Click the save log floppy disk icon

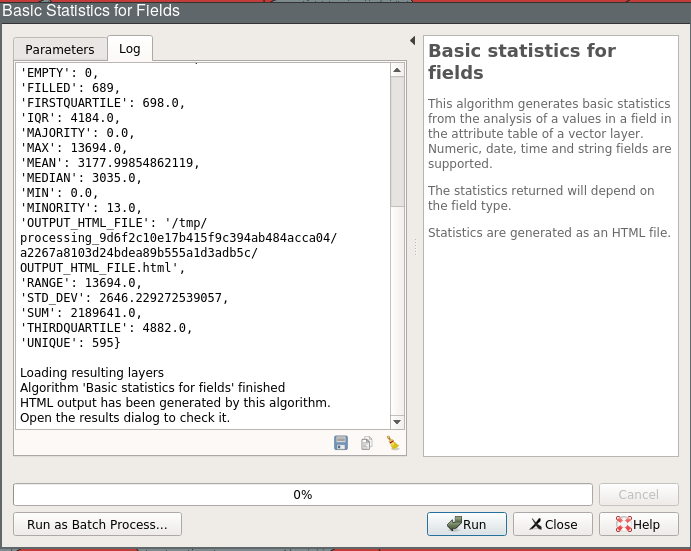coord(341,443)
